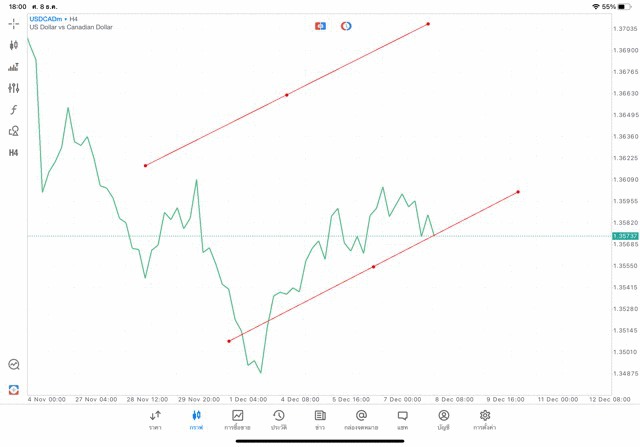The width and height of the screenshot is (640, 447).
Task: Select the crosshair tool
Action: [14, 23]
